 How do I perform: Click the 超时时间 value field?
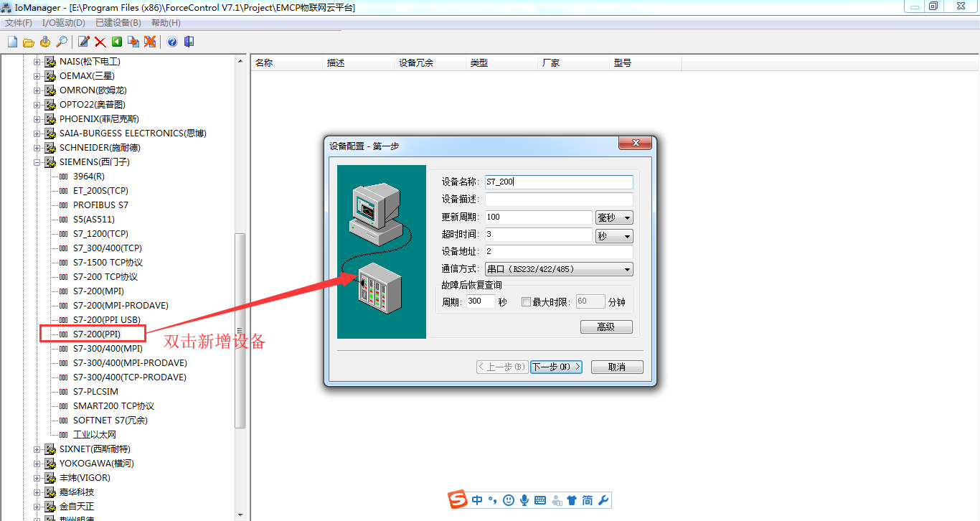[539, 235]
